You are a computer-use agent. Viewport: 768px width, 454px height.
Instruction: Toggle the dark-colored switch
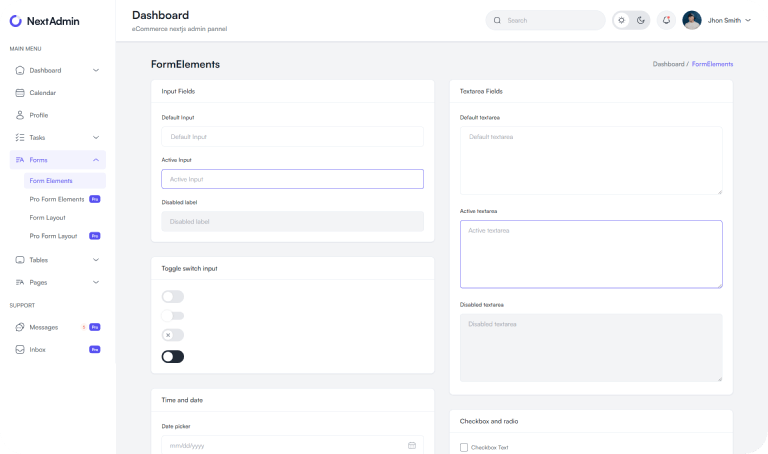173,356
